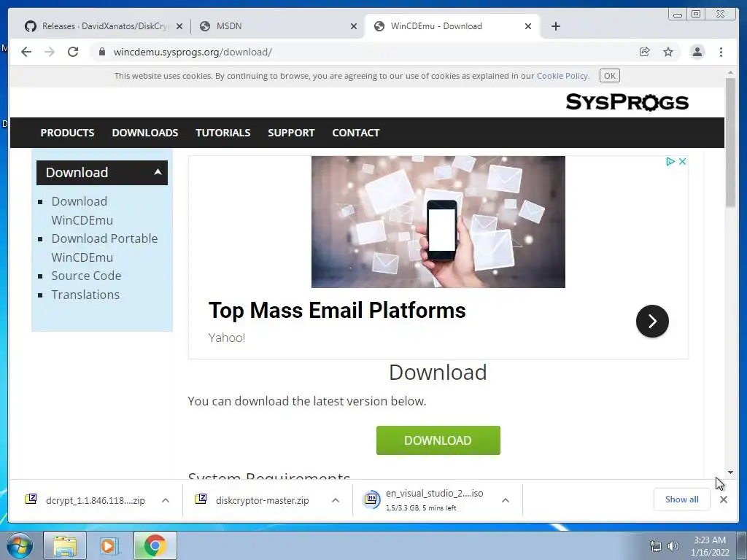Open the Chrome profile avatar
Screen dimensions: 747x560
[697, 52]
